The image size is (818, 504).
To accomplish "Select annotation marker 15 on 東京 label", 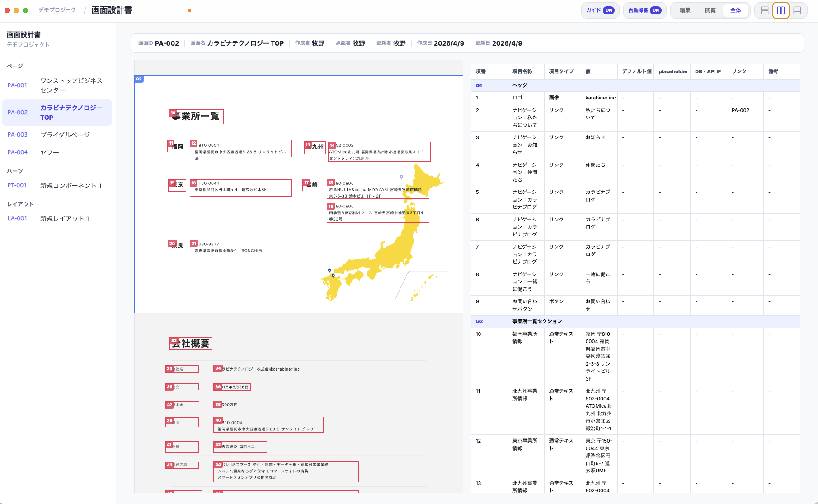I will pyautogui.click(x=172, y=183).
